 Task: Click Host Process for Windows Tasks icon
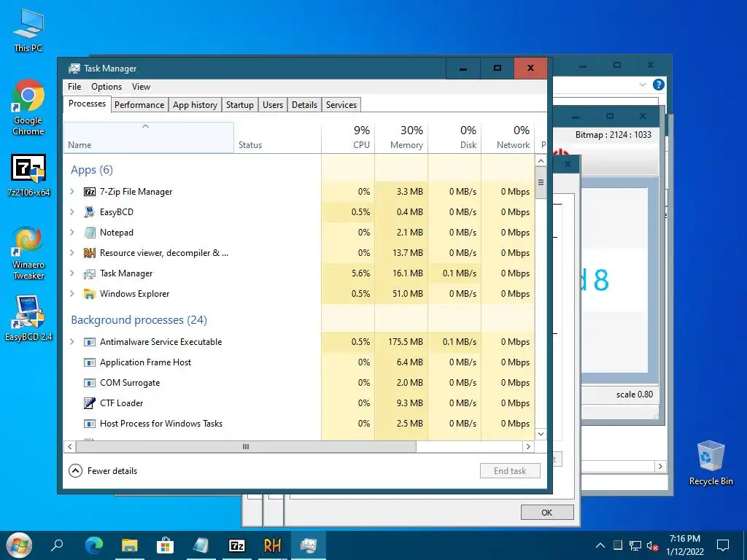tap(90, 424)
